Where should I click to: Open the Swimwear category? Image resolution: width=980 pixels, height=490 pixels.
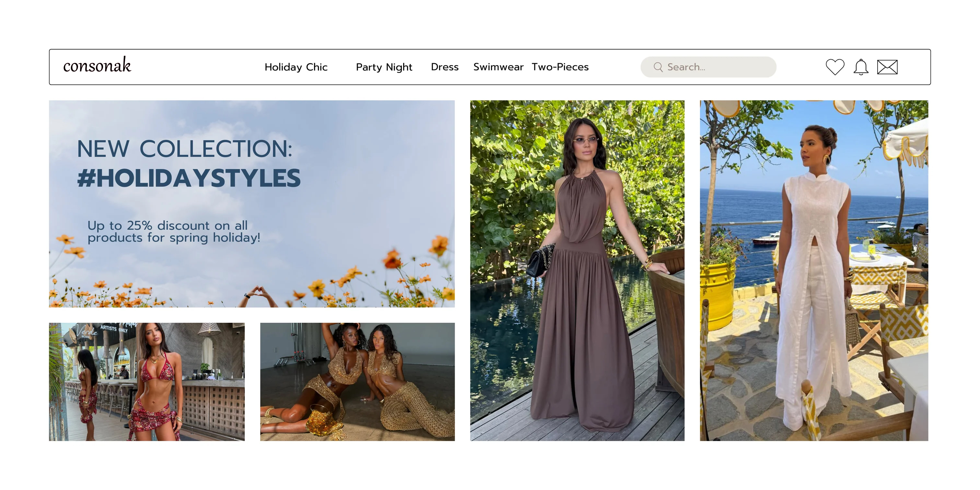(x=498, y=67)
